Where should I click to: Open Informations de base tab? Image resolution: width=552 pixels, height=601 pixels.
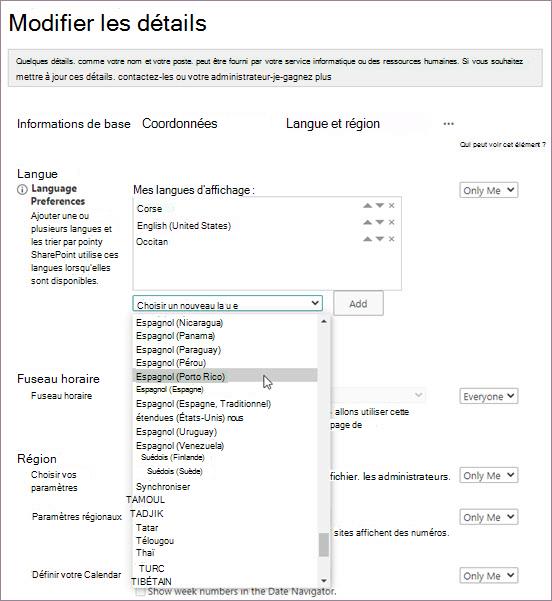[74, 124]
